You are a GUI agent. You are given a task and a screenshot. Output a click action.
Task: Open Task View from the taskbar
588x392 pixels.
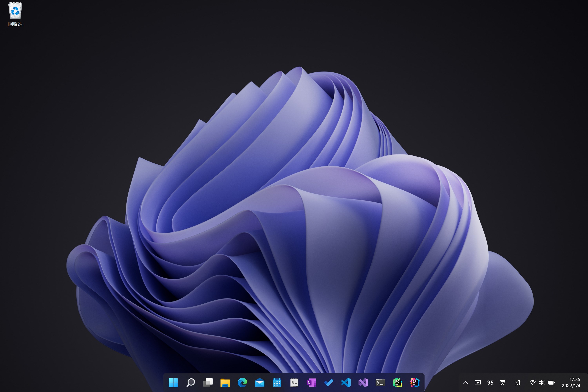point(208,382)
